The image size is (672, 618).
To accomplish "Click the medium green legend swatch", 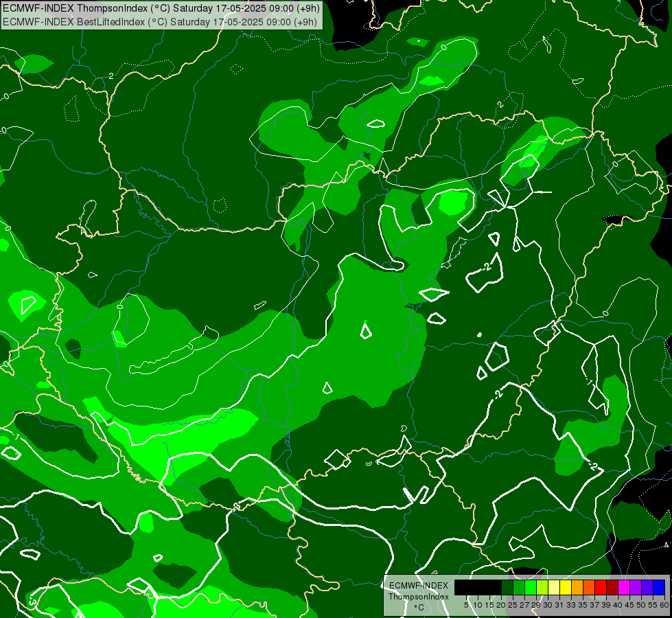I will click(519, 587).
